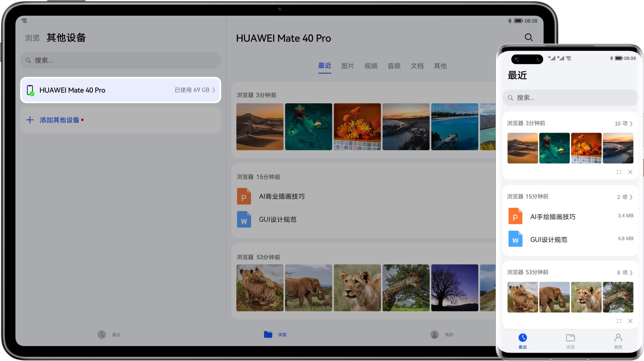644x361 pixels.
Task: Click the 搜索 input field on tablet
Action: 120,60
